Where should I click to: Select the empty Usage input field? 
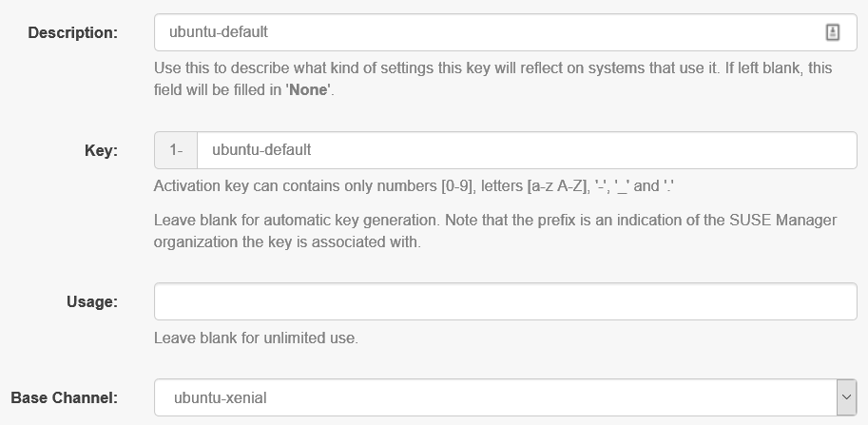(505, 301)
